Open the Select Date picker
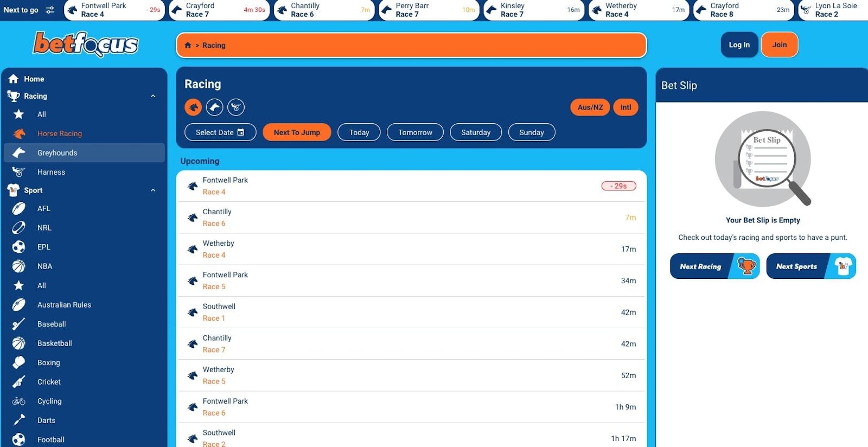Screen dimensions: 868x447 click(x=220, y=132)
